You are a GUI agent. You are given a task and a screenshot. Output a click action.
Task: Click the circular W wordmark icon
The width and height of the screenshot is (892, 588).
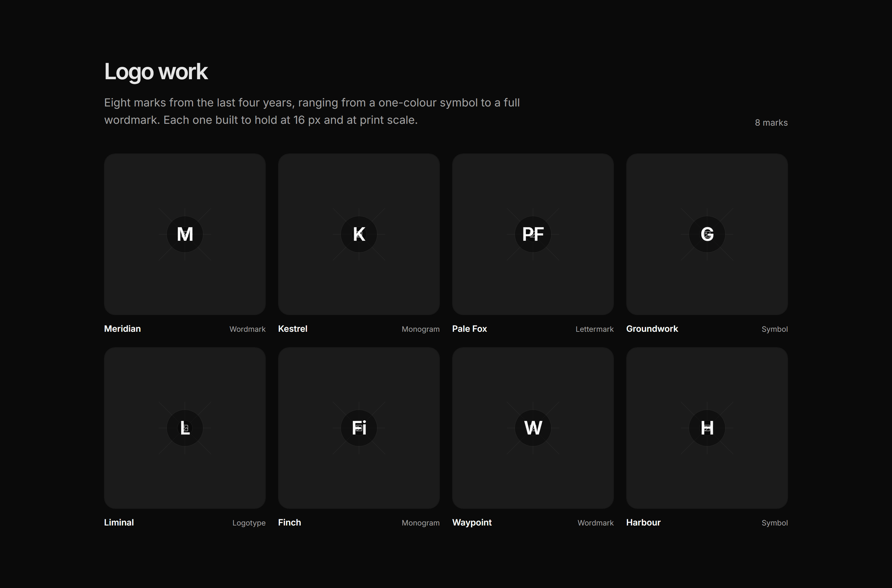click(533, 428)
